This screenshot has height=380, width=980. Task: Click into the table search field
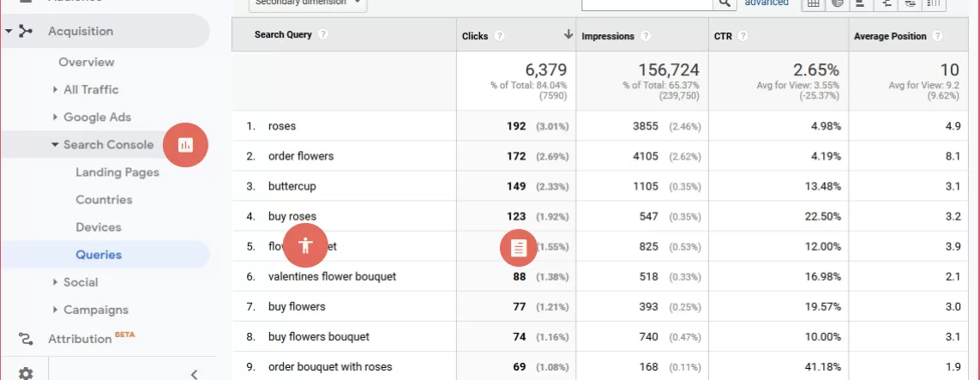click(645, 3)
